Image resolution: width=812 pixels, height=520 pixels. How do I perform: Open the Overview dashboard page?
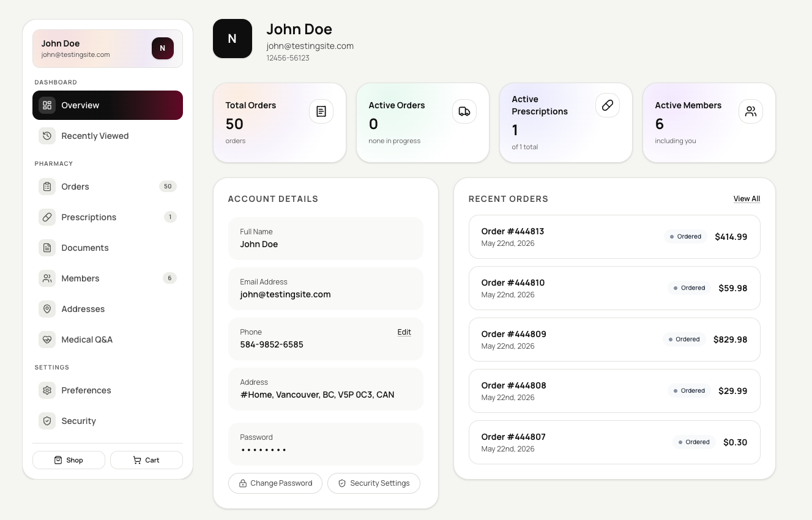click(108, 105)
